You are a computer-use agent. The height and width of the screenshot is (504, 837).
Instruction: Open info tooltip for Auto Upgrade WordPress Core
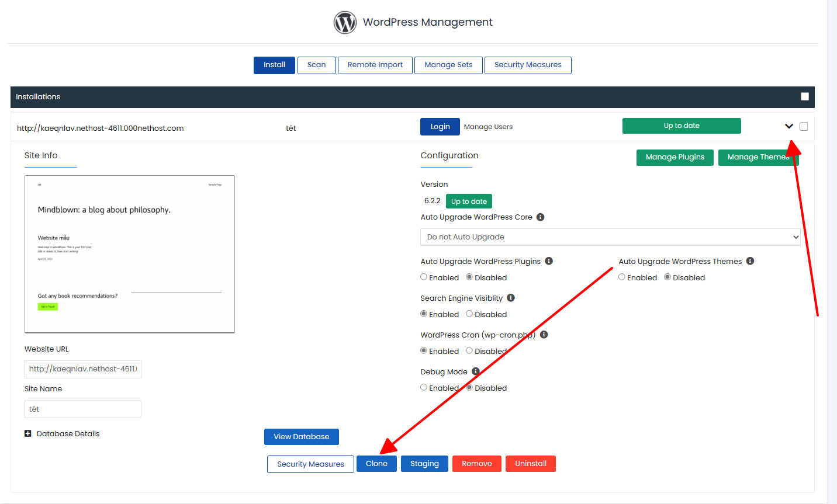(541, 217)
